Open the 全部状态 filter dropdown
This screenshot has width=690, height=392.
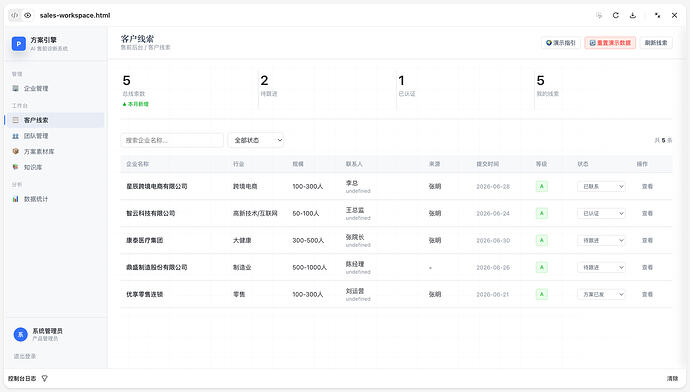(256, 140)
